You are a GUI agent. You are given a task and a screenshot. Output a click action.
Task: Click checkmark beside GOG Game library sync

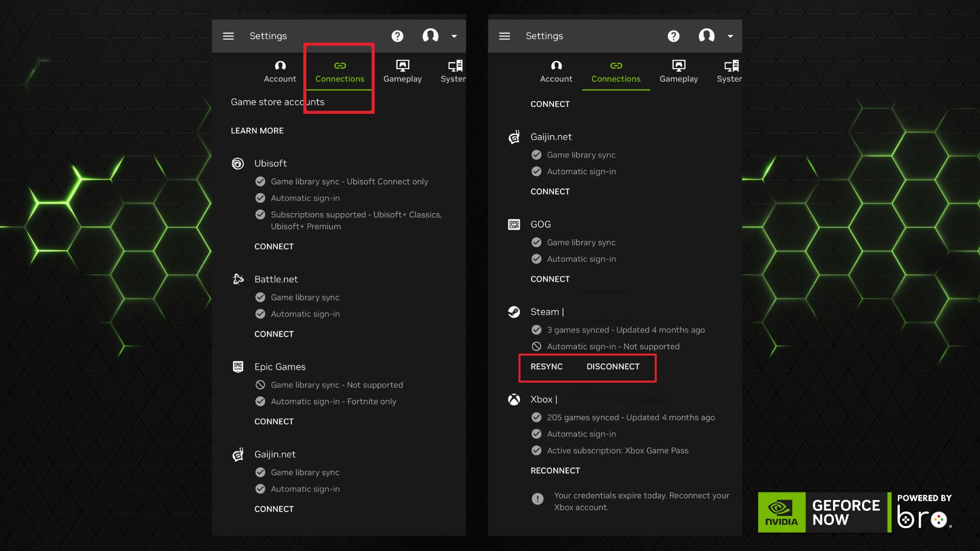(x=536, y=242)
